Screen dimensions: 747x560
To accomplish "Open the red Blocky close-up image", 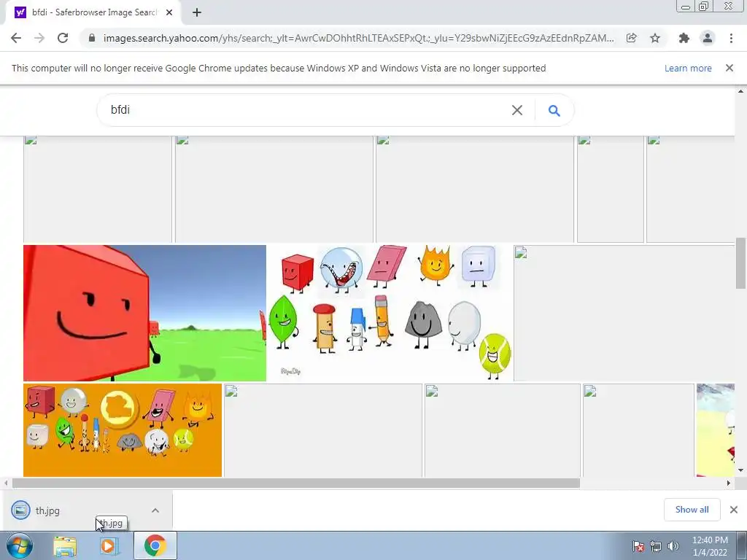I will point(144,313).
